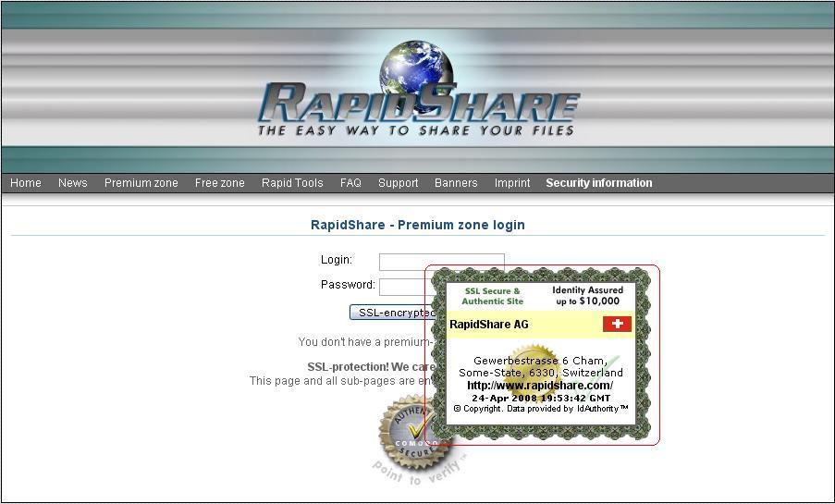835x504 pixels.
Task: Click the 'This page and all sub-pages' text
Action: pos(340,380)
